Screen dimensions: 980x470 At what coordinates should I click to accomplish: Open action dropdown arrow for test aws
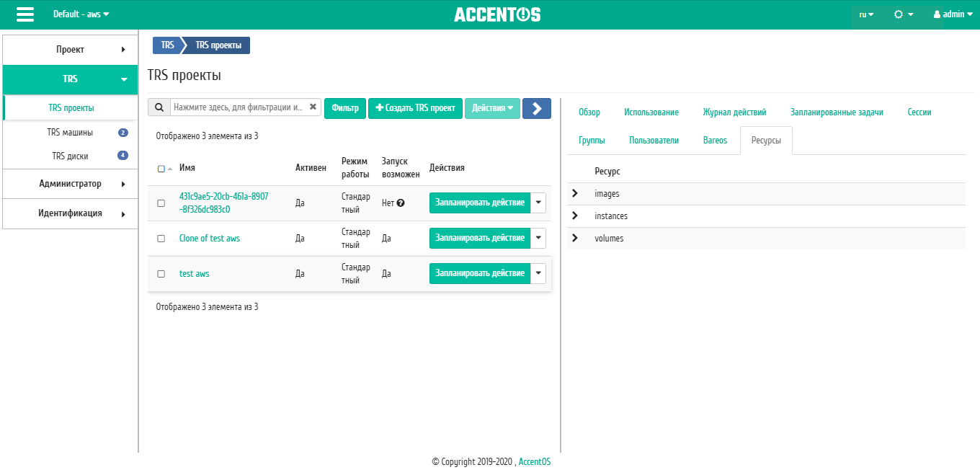pos(538,273)
